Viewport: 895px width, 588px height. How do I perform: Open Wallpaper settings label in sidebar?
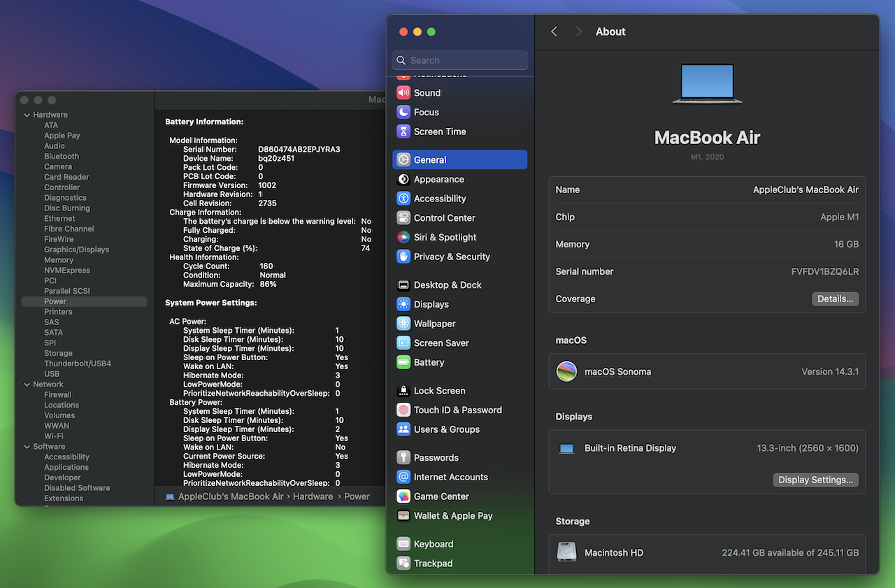pyautogui.click(x=435, y=324)
